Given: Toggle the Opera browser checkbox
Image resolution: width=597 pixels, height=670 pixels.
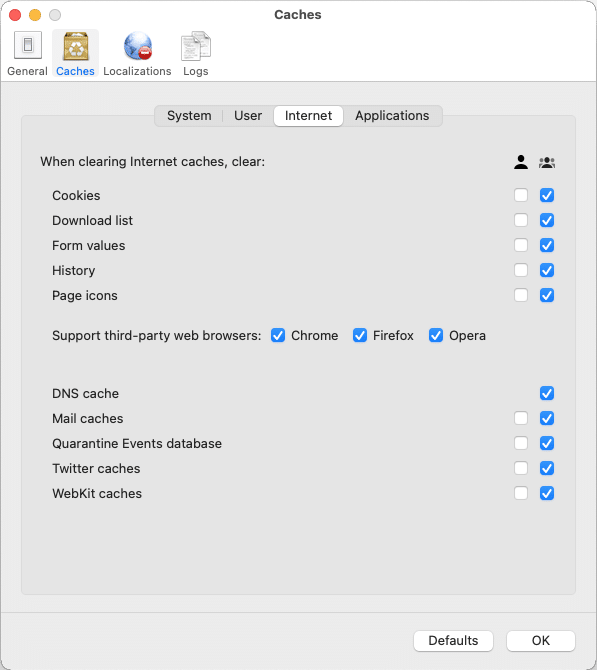Looking at the screenshot, I should click(x=436, y=335).
